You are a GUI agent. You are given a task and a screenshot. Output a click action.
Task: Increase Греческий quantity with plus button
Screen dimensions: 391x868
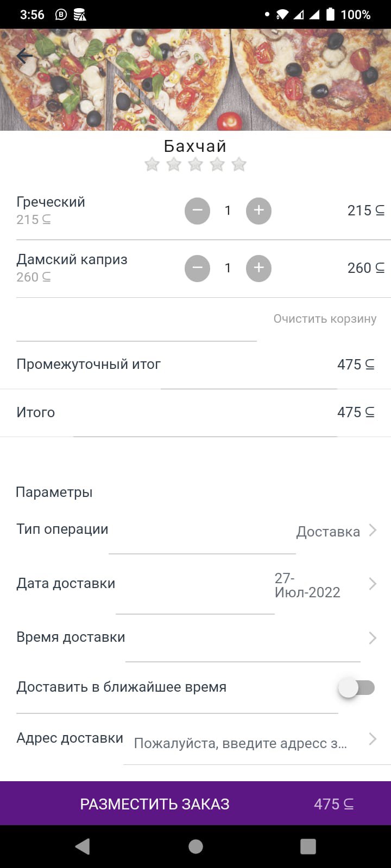(x=258, y=210)
